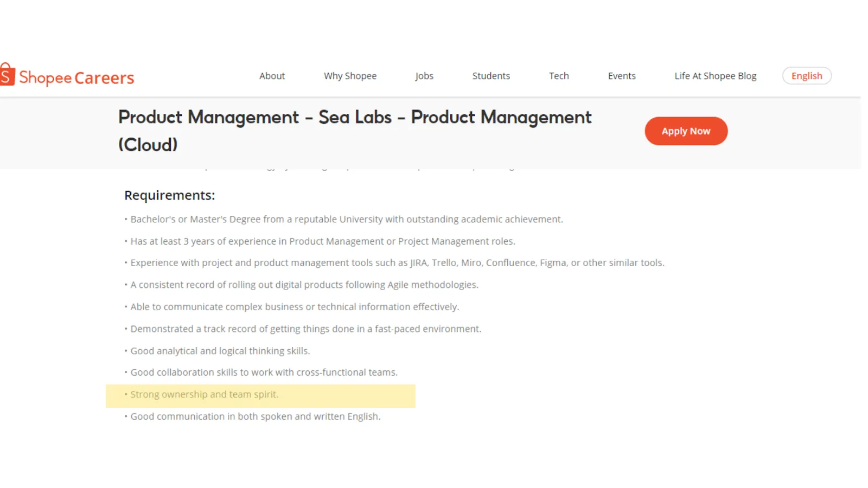Viewport: 868px width, 488px height.
Task: Visit the Life At Shopee Blog
Action: 715,76
